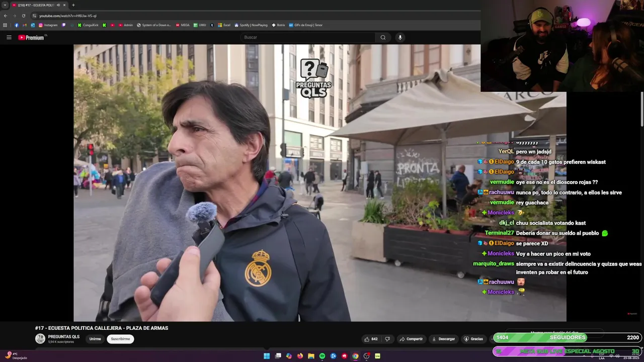Click the Descargar download button
Screen dimensions: 644x362
pyautogui.click(x=443, y=339)
